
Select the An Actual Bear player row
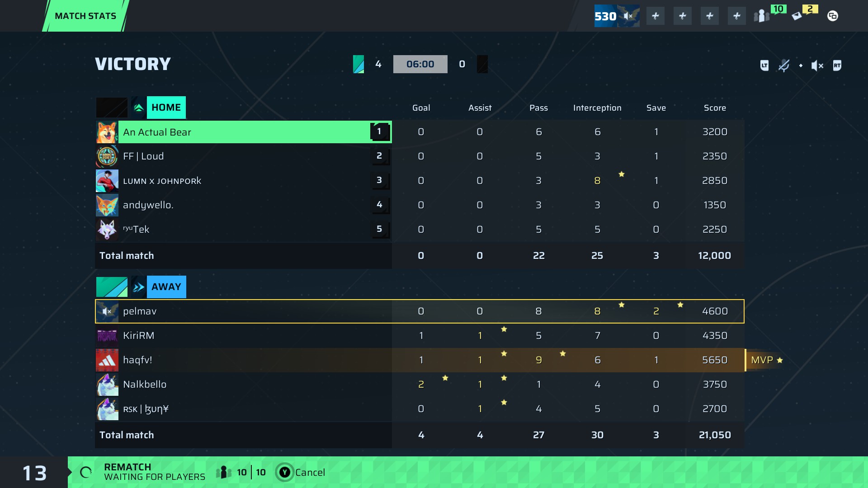coord(244,132)
